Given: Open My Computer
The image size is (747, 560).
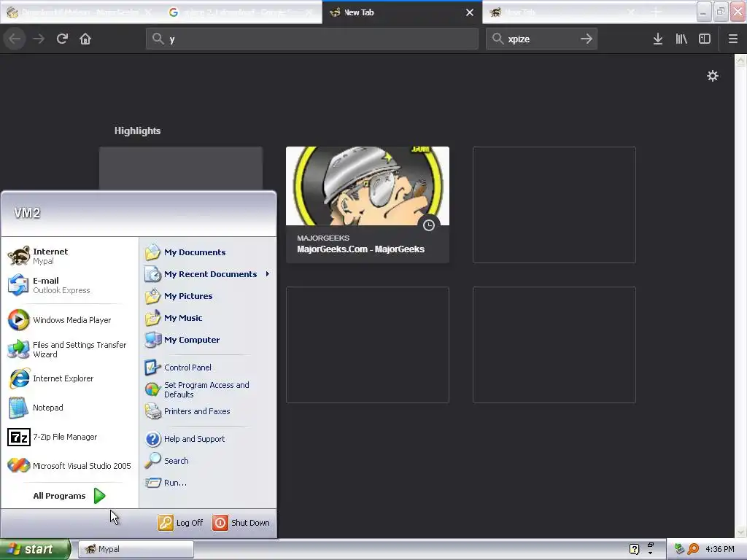Looking at the screenshot, I should 208,340.
